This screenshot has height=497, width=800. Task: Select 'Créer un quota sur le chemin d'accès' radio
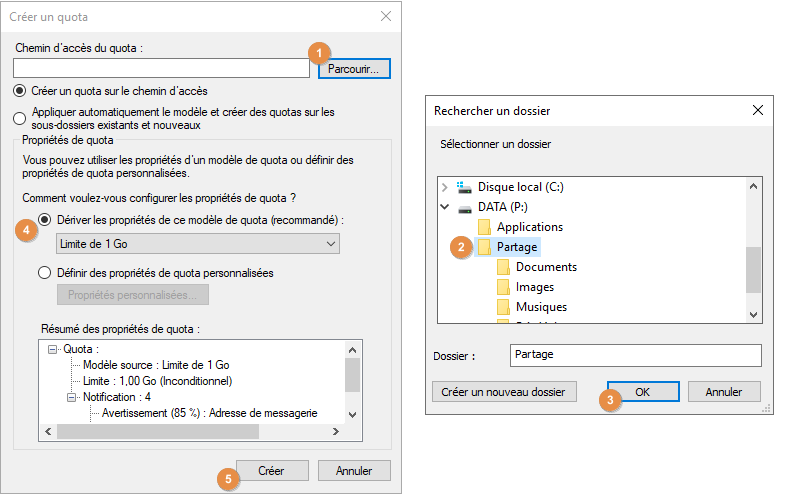pos(19,91)
